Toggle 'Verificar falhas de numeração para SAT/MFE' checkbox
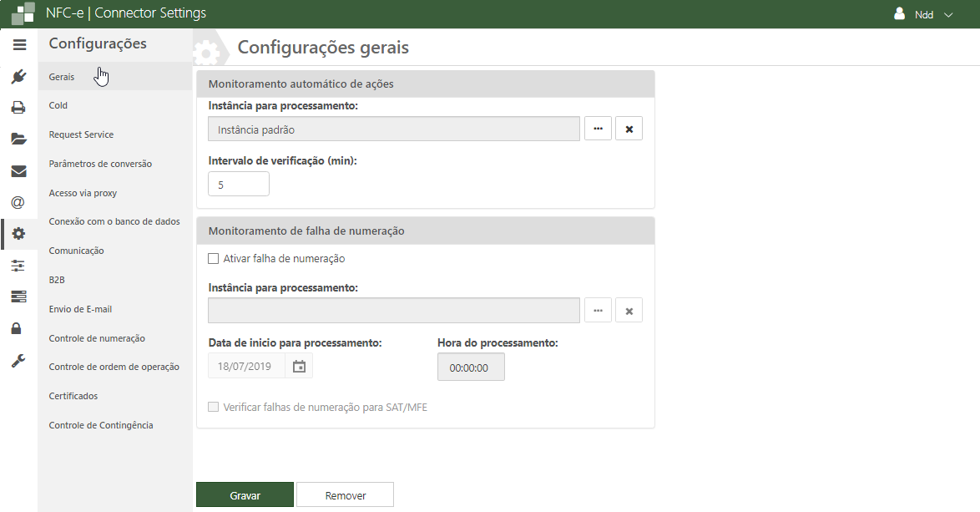 click(214, 408)
